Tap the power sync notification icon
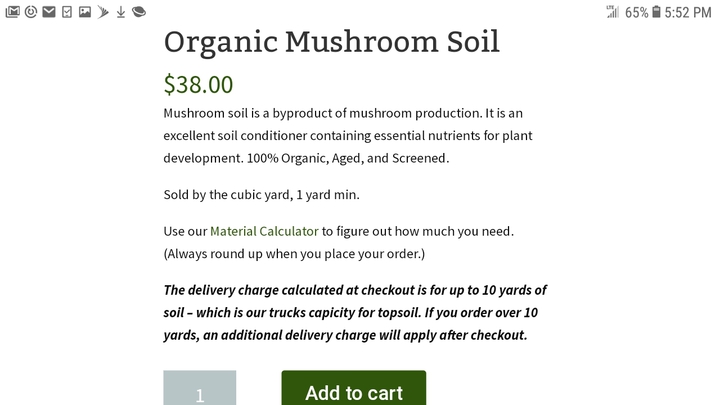The width and height of the screenshot is (720, 405). pyautogui.click(x=31, y=12)
